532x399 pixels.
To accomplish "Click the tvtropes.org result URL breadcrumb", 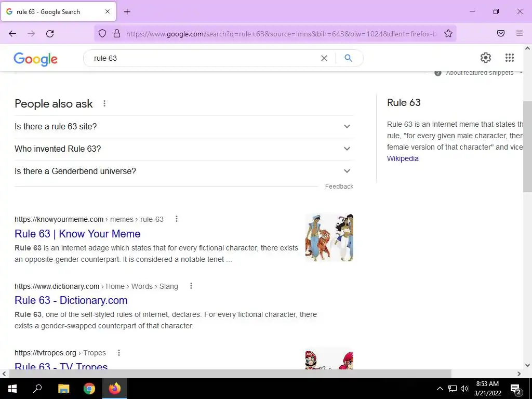I will (x=60, y=353).
